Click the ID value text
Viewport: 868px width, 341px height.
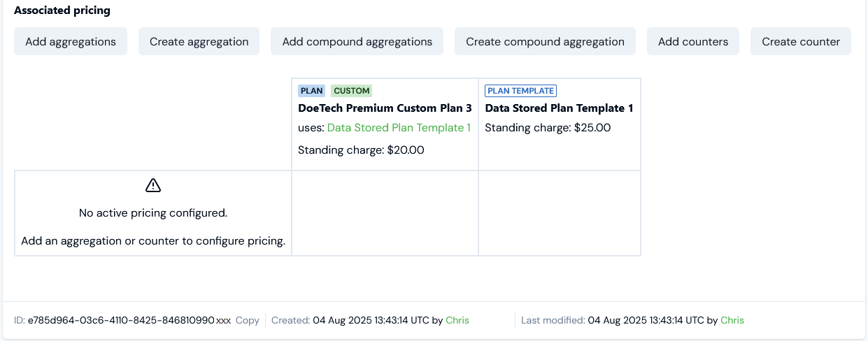(129, 320)
